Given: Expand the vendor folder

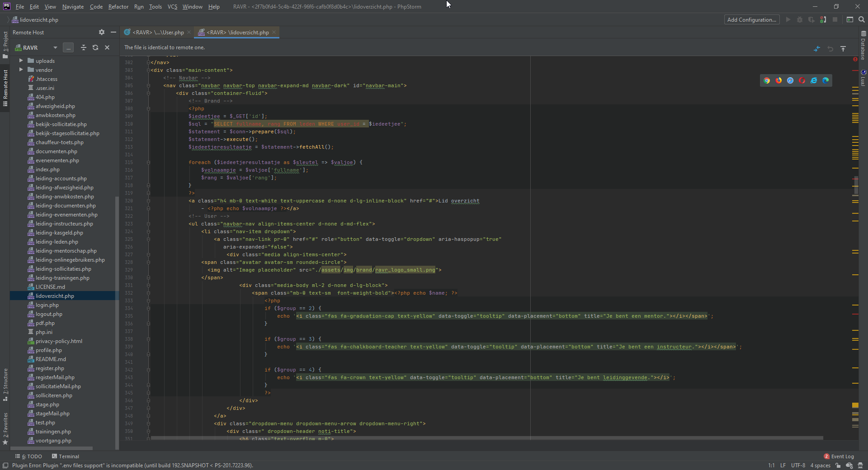Looking at the screenshot, I should 21,70.
